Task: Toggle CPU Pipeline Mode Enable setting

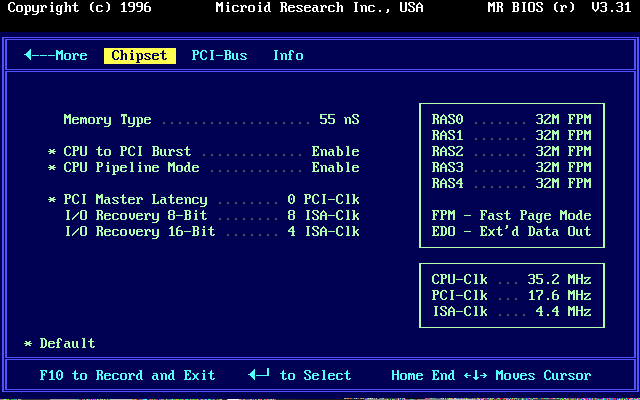Action: (335, 168)
